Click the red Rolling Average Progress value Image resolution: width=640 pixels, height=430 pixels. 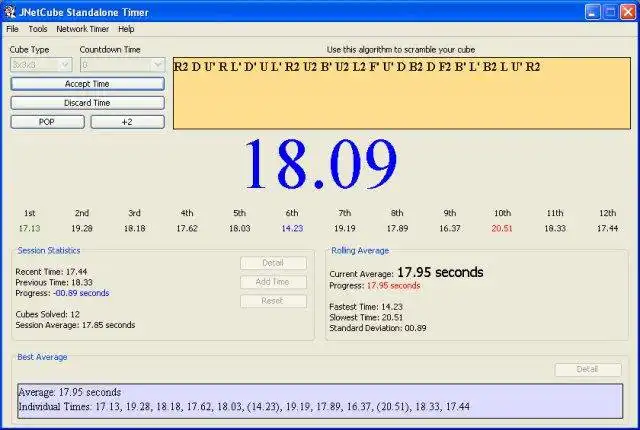click(x=393, y=286)
